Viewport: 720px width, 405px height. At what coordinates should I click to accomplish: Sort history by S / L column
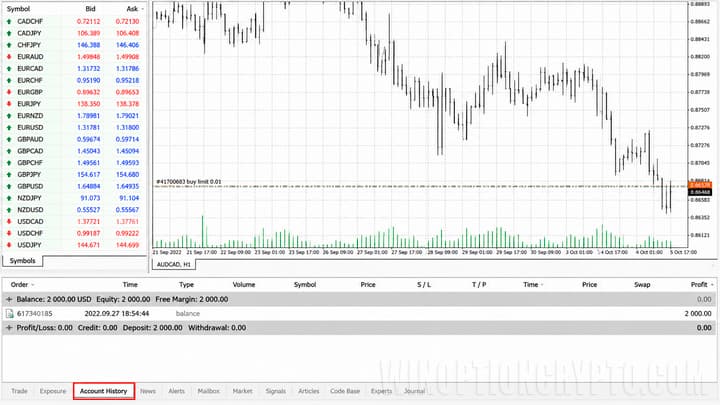pos(424,285)
